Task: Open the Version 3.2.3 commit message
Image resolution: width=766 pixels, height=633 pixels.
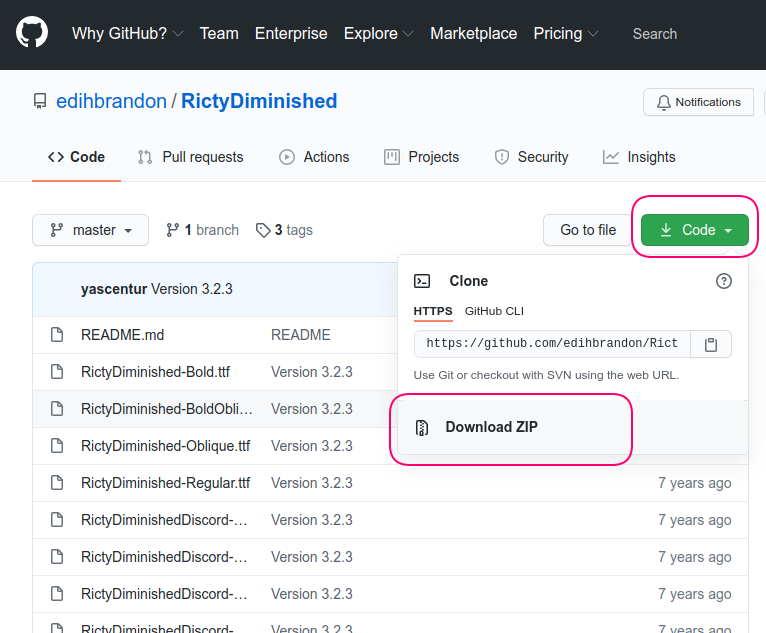Action: tap(192, 289)
